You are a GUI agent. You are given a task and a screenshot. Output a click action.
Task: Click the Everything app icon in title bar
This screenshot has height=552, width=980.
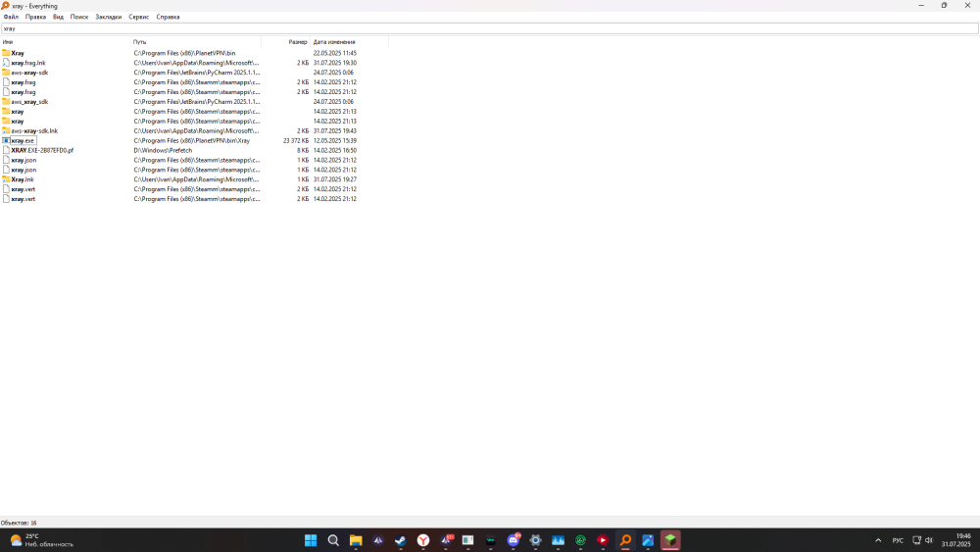(5, 6)
